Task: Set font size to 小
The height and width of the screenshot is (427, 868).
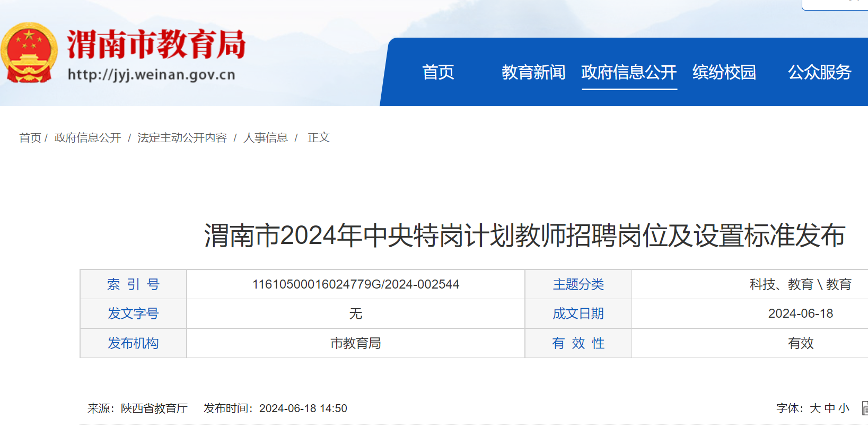Action: click(844, 408)
